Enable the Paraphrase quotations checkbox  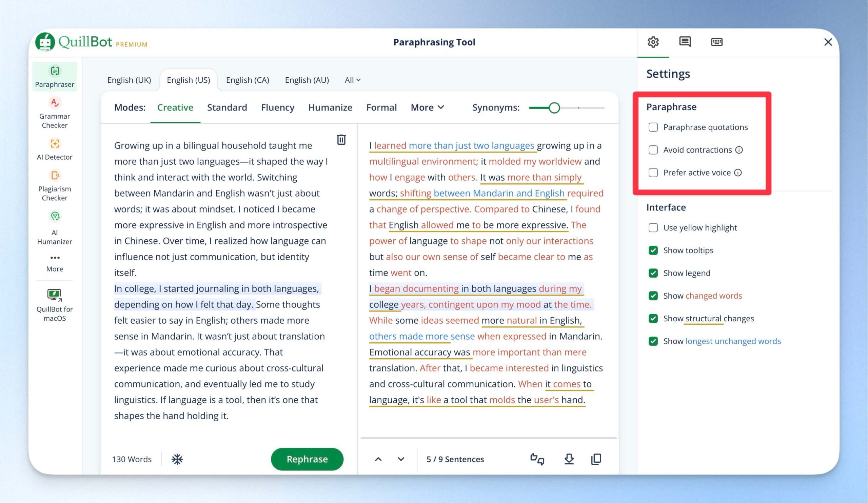pos(653,127)
